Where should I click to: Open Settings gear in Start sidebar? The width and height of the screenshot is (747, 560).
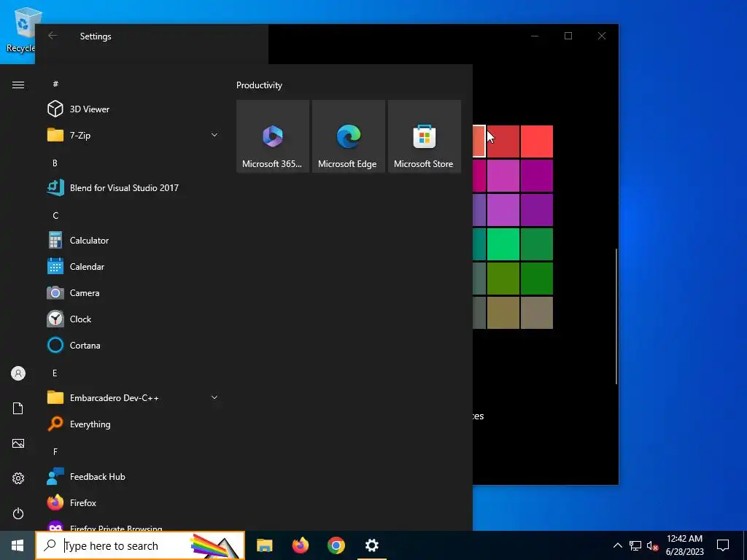click(18, 478)
